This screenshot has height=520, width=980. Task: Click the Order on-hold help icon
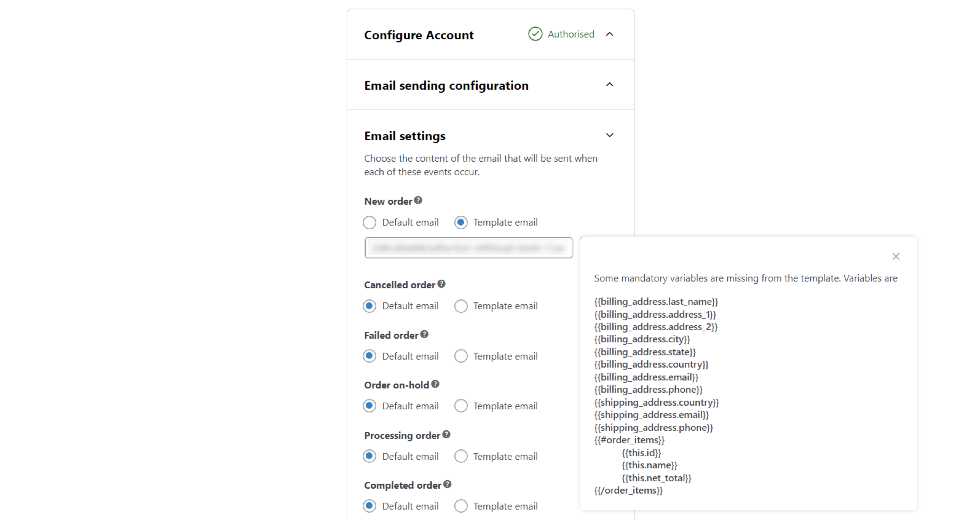[435, 384]
